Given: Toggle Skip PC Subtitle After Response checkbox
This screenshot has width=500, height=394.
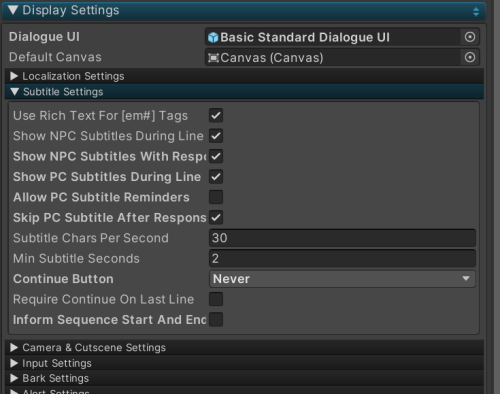Looking at the screenshot, I should point(216,218).
